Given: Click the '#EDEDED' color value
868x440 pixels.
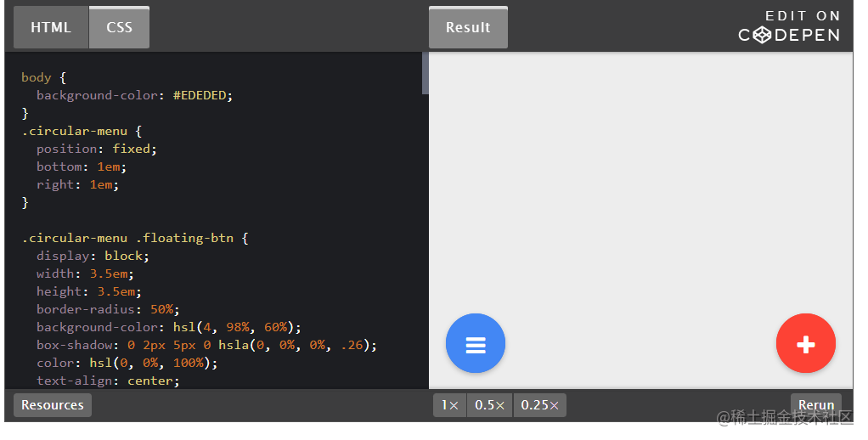Looking at the screenshot, I should pos(200,95).
